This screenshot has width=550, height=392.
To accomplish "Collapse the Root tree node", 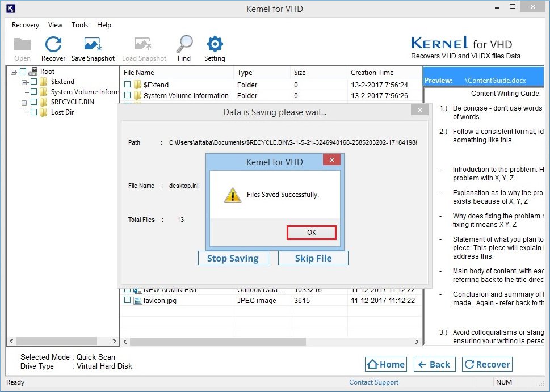I will pyautogui.click(x=13, y=72).
